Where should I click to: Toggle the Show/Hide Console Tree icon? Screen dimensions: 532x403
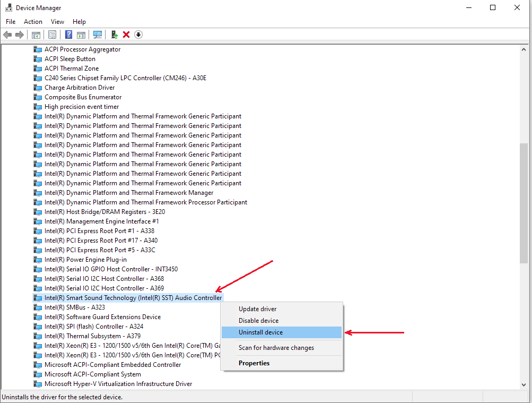click(36, 35)
